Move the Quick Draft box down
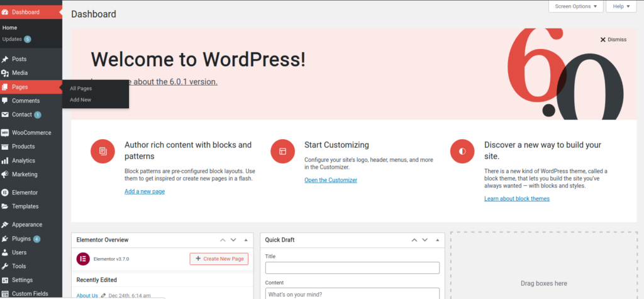Screen dimensions: 644x299 [x=425, y=240]
